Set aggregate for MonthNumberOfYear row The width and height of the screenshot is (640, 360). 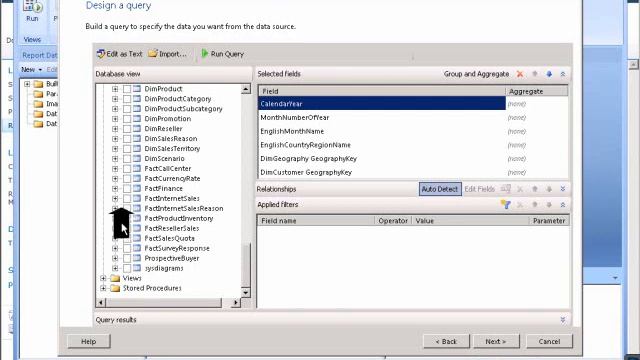536,118
